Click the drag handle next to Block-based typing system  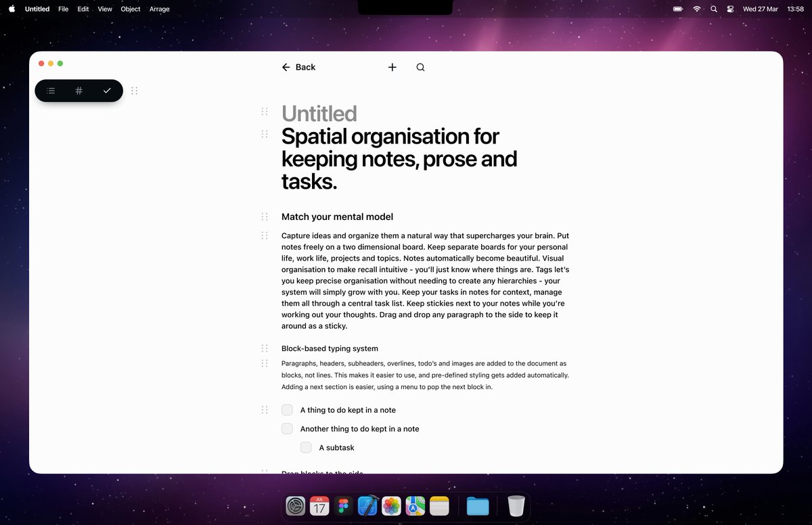(x=265, y=348)
